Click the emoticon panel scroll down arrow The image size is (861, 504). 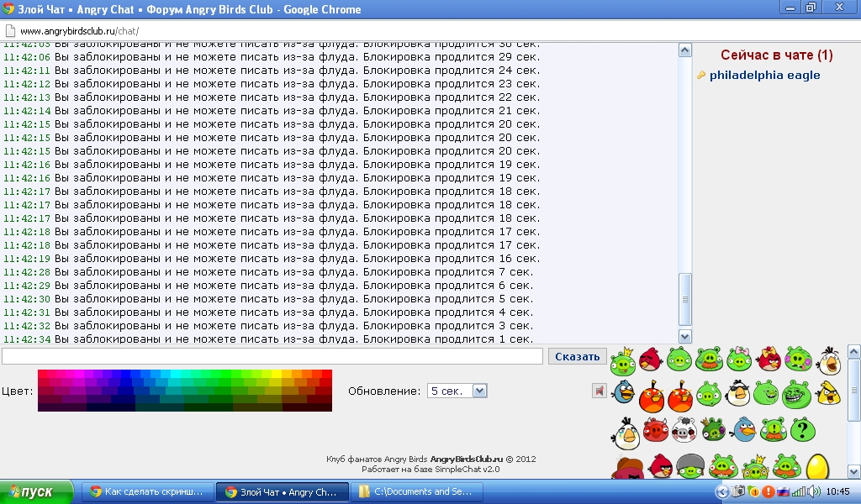coord(854,471)
